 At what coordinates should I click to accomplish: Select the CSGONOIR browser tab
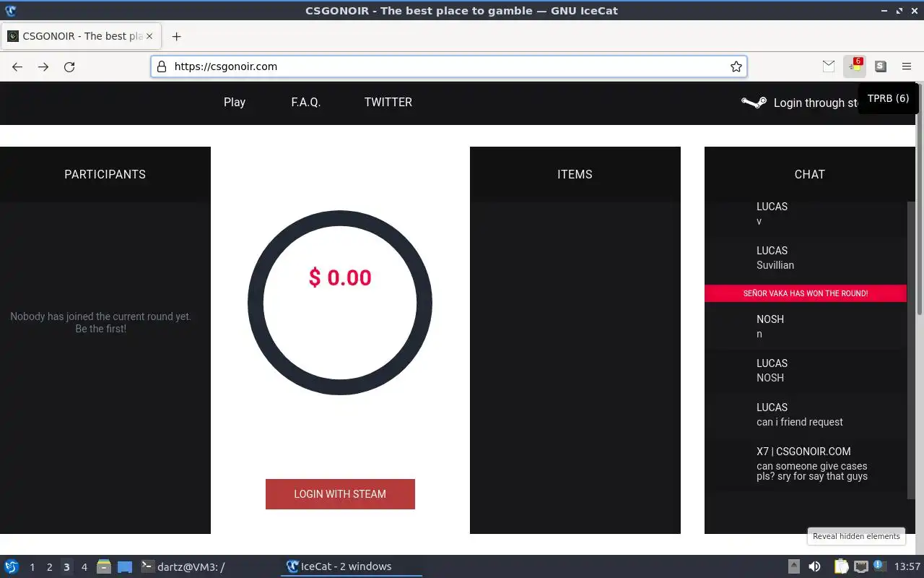click(x=82, y=36)
